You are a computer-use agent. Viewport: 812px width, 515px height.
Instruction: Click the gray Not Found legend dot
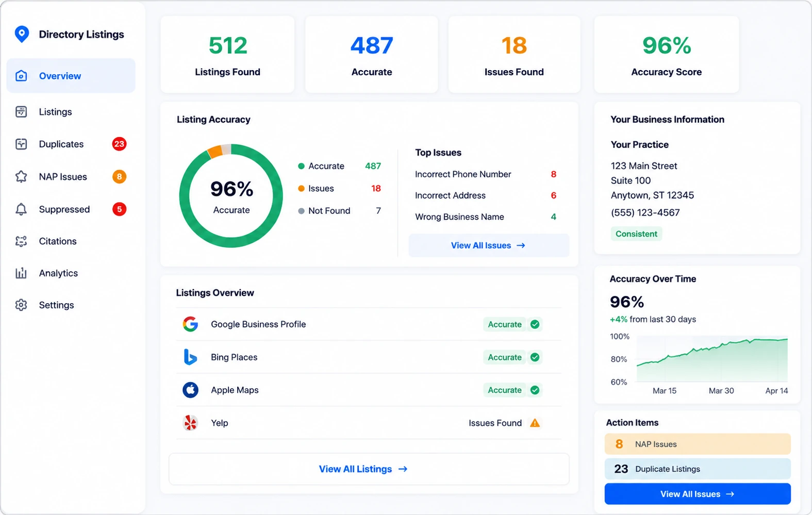tap(301, 211)
